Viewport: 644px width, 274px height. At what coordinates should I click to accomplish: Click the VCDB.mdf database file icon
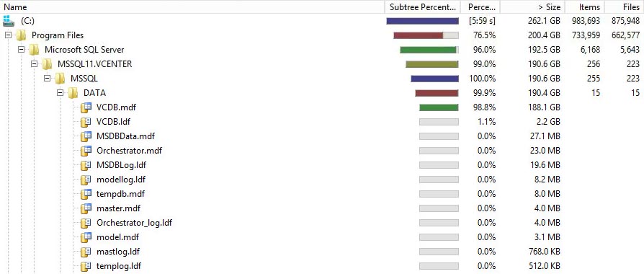86,107
